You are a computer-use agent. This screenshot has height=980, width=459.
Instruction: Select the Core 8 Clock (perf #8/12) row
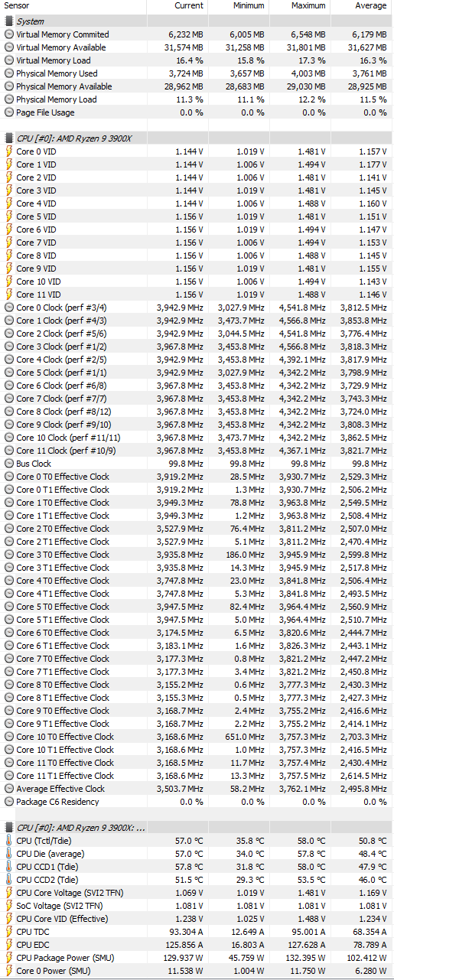pyautogui.click(x=197, y=412)
